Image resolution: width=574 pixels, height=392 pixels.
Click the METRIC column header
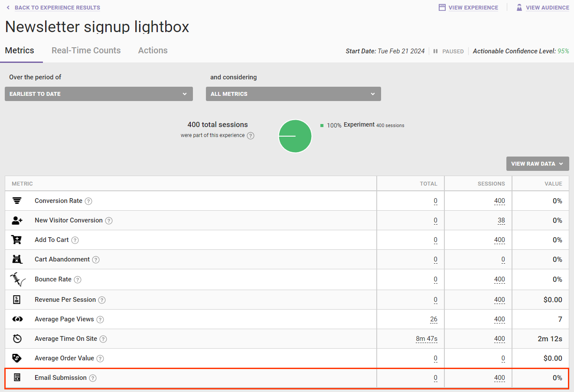(x=22, y=184)
